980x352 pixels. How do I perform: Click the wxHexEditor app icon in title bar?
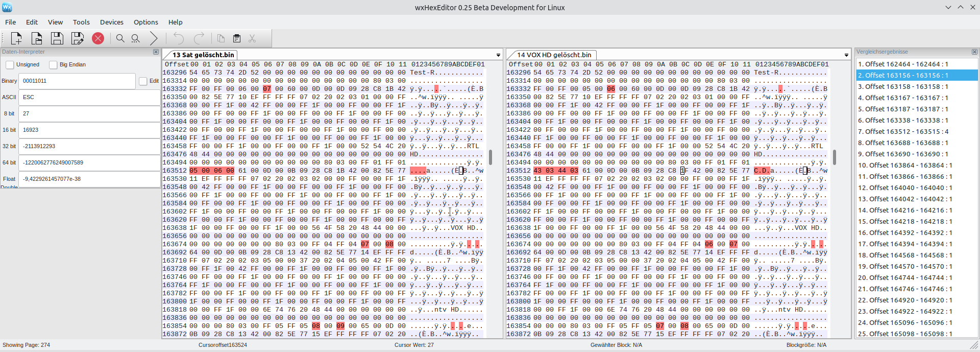tap(7, 7)
